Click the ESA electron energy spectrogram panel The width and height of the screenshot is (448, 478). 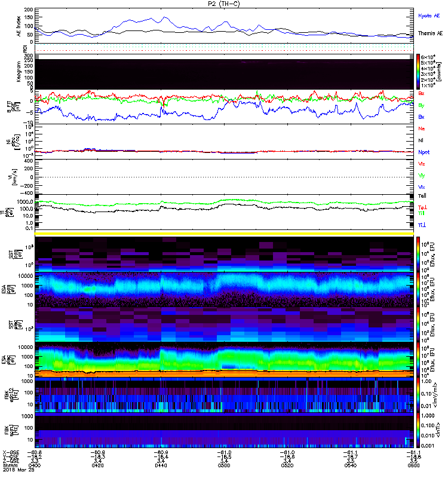224,360
